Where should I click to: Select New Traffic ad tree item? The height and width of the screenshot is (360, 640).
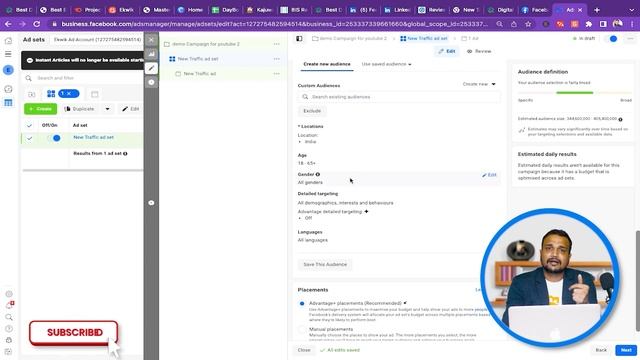(200, 73)
